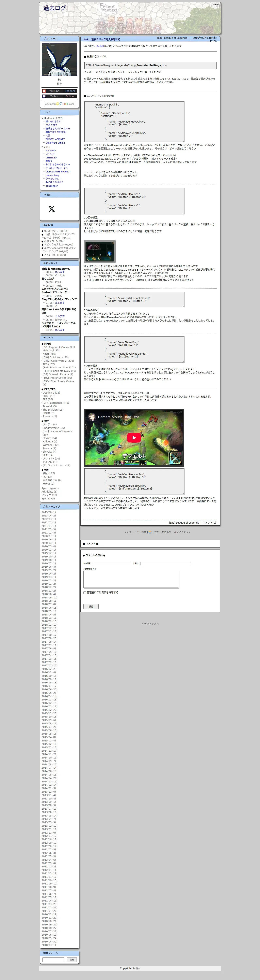The image size is (260, 980).
Task: Click ページトップへ link
Action: click(150, 624)
